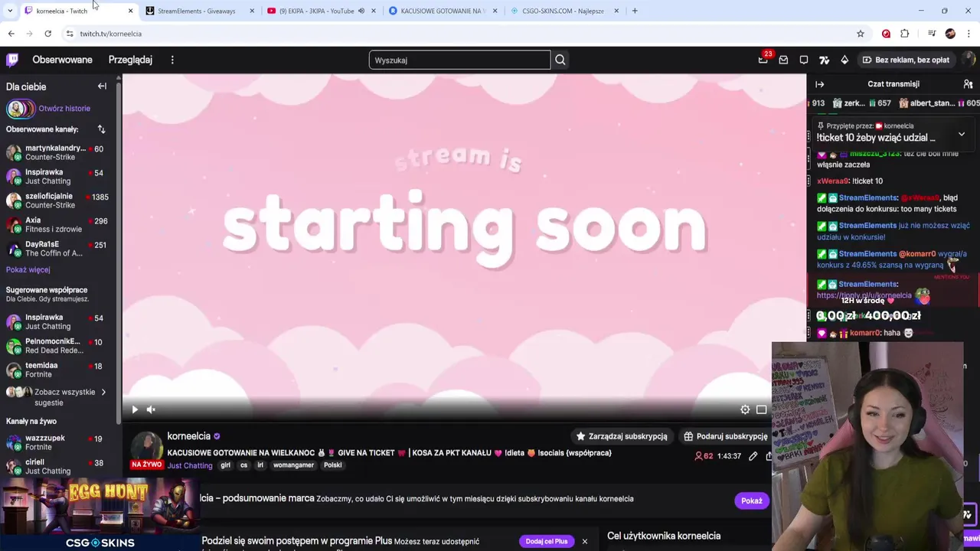Unmute the stream volume icon

tap(151, 409)
